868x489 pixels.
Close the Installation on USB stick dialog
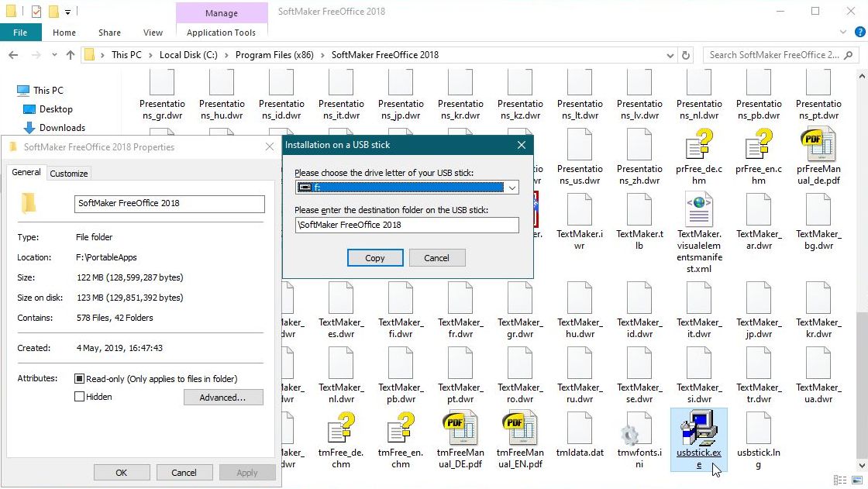tap(521, 145)
